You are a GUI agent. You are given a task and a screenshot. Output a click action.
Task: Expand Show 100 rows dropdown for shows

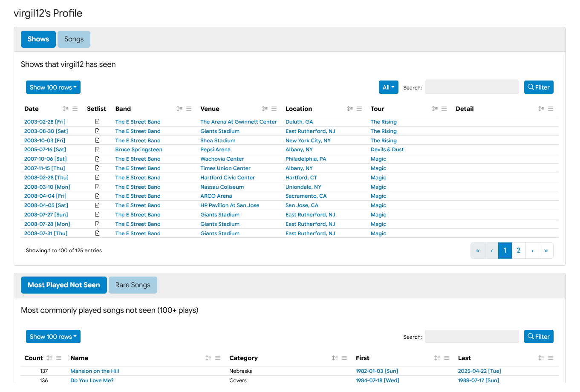53,87
